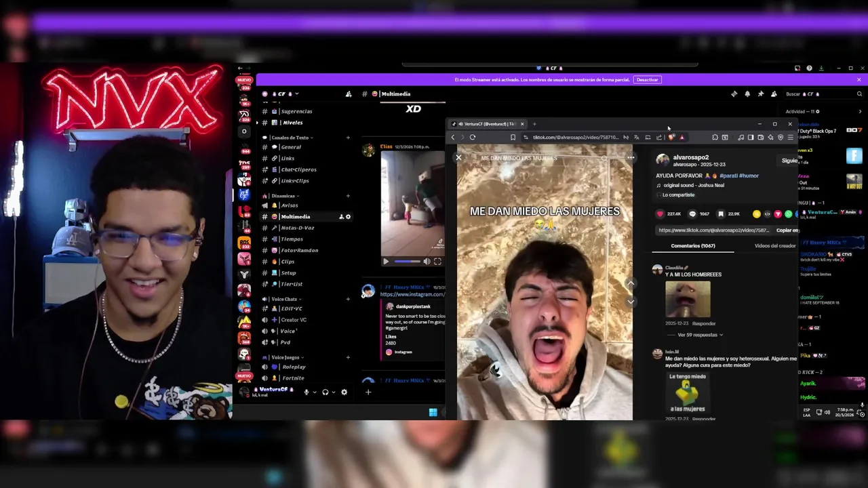This screenshot has height=488, width=868.
Task: Bookmark the page in browser address bar
Action: 513,138
